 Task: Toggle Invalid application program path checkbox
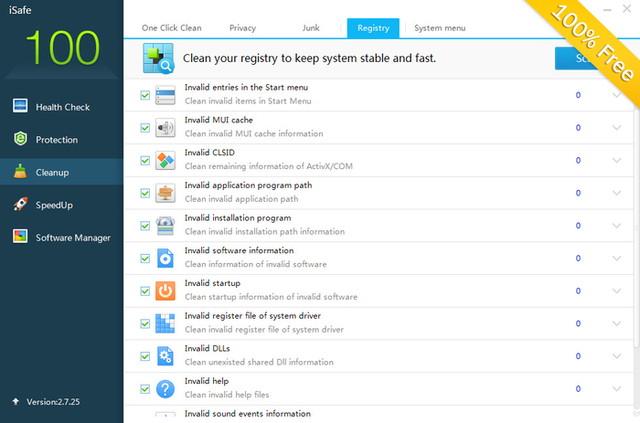tap(145, 193)
